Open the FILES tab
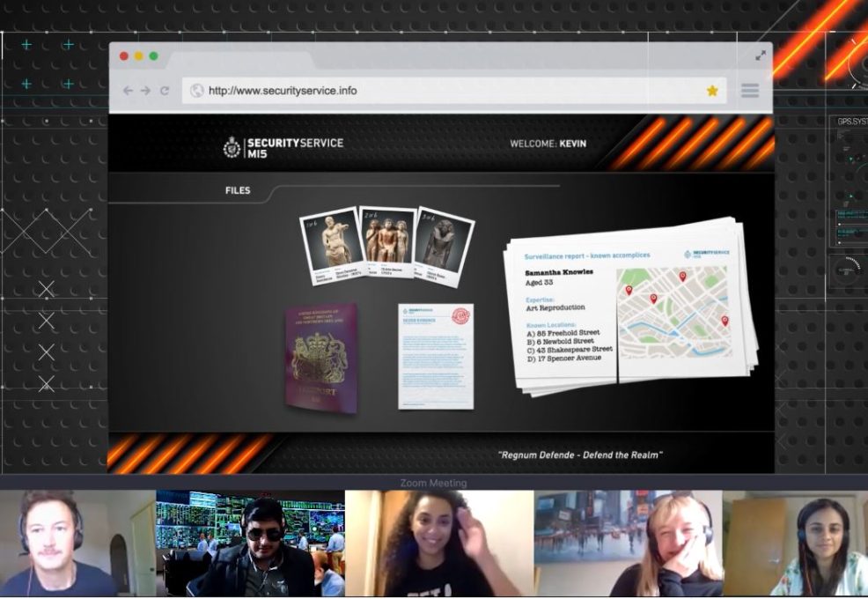868x599 pixels. pos(238,190)
